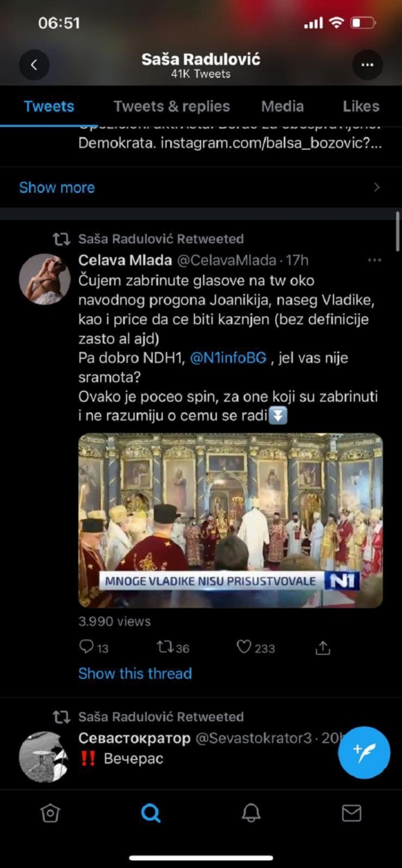Switch to the Likes tab

tap(361, 106)
